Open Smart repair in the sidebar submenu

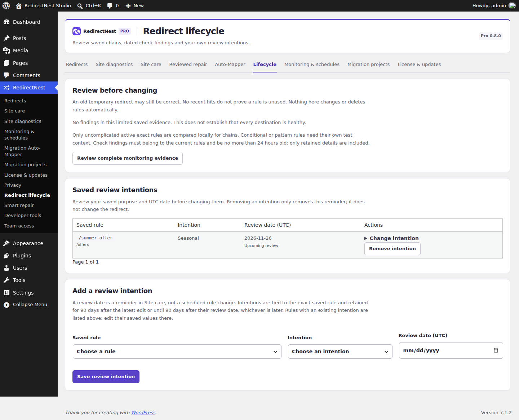coord(19,205)
